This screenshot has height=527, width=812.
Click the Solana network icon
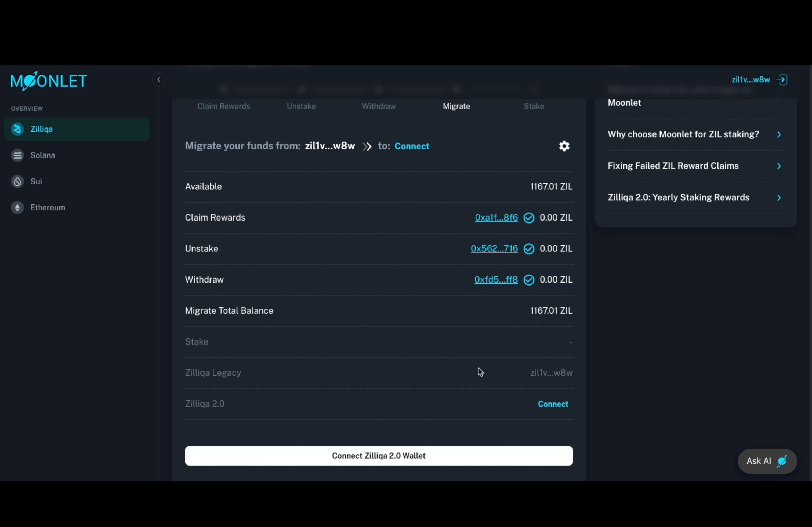(x=17, y=155)
